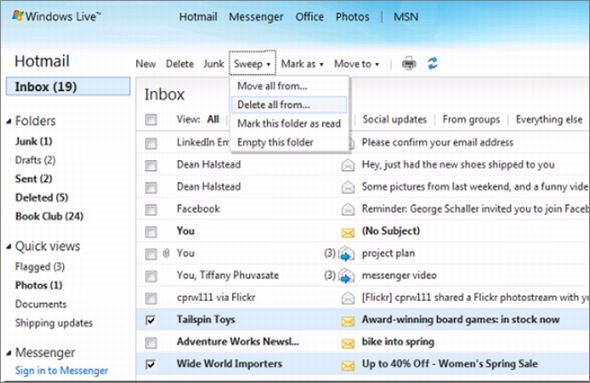Check the box for Dean Halstead's shoes email

(x=151, y=166)
